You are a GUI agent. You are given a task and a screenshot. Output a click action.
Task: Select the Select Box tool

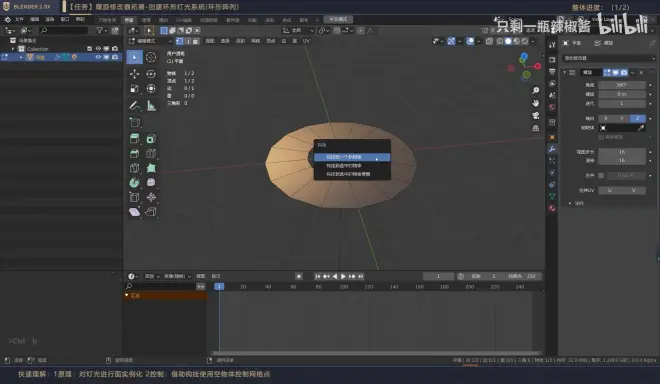(x=134, y=57)
